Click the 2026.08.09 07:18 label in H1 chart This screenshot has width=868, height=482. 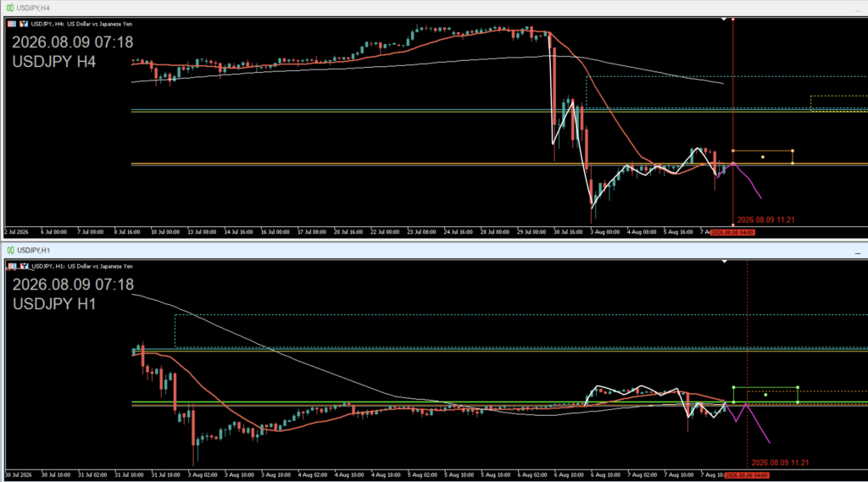(73, 285)
